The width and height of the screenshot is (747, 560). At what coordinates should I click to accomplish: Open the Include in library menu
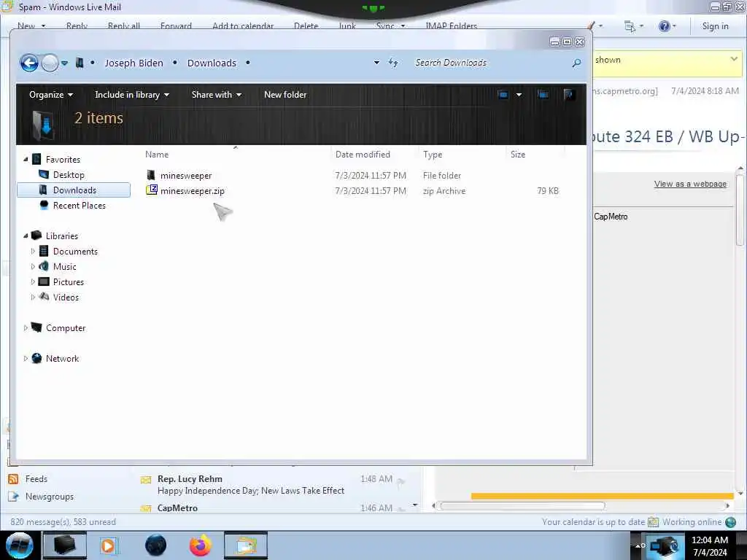[132, 95]
